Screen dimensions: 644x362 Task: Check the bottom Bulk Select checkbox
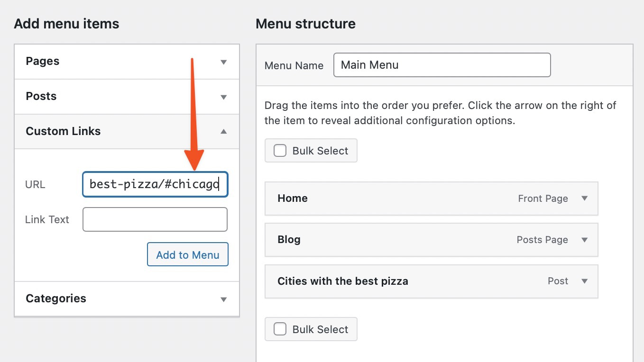280,329
